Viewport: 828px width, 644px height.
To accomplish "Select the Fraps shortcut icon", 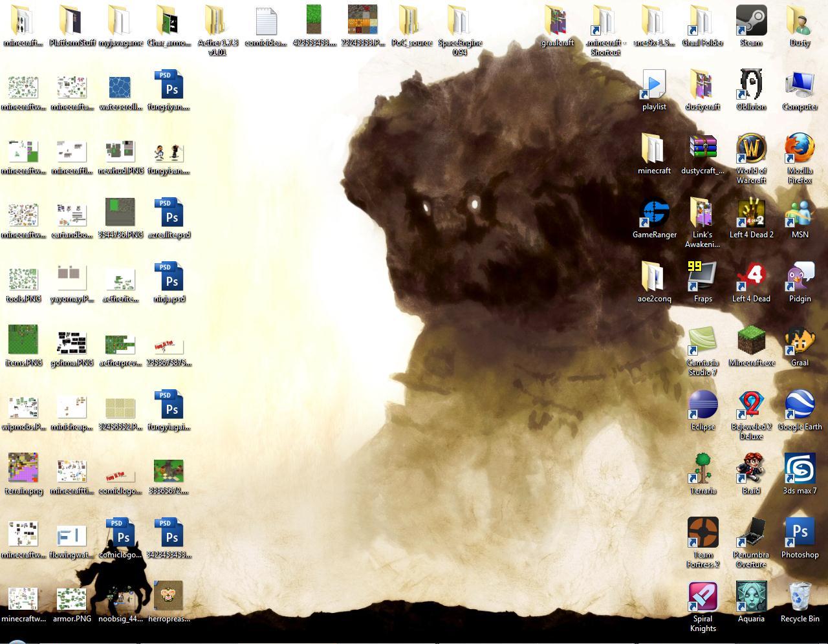I will pyautogui.click(x=703, y=277).
